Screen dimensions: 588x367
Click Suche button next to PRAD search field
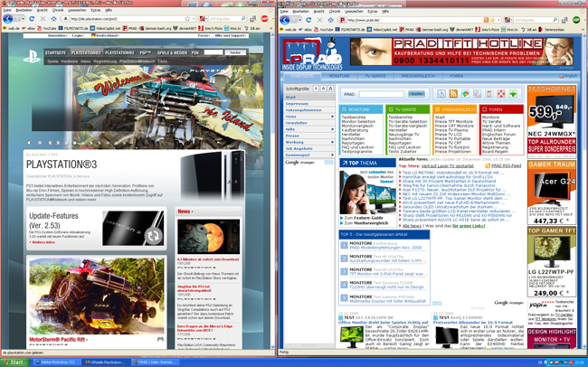[x=416, y=94]
